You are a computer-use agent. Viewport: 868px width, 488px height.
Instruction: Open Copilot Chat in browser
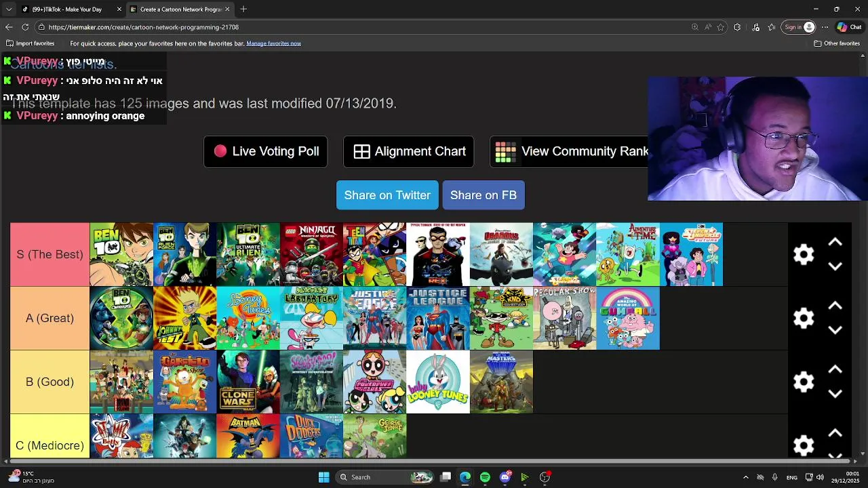[849, 27]
